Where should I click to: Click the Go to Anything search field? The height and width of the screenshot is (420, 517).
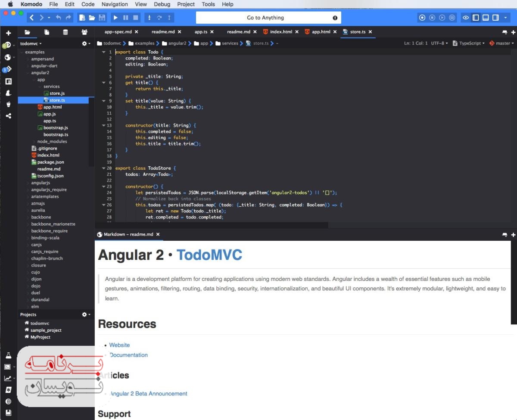coord(268,18)
